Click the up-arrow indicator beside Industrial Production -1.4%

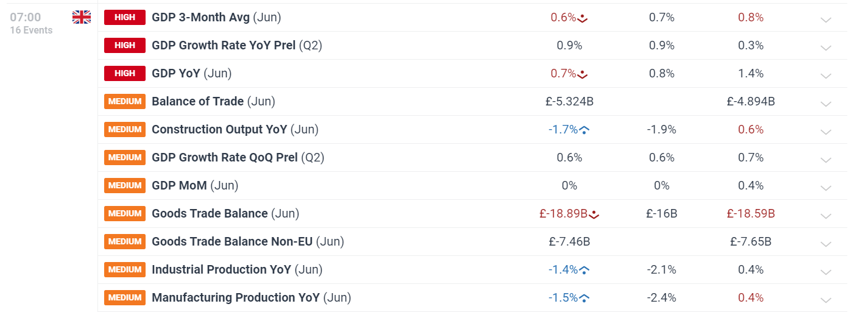[584, 270]
